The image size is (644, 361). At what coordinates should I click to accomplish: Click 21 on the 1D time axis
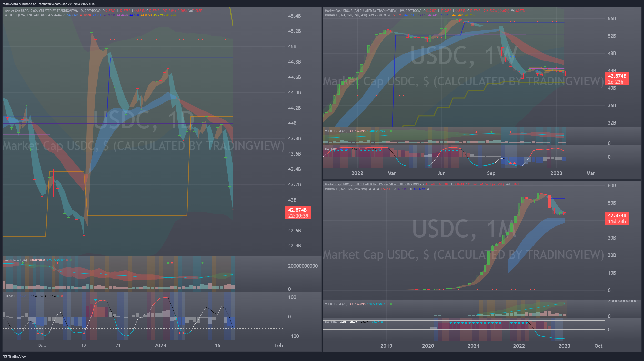tap(118, 345)
